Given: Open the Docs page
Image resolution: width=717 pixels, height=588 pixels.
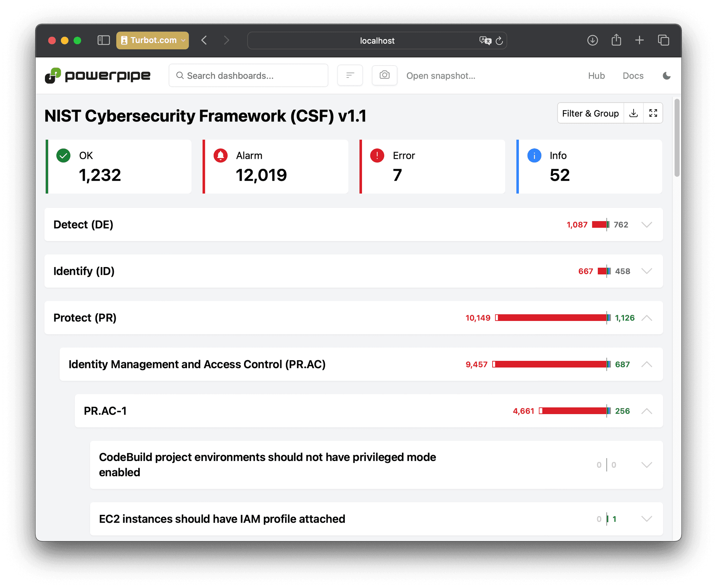Looking at the screenshot, I should [633, 76].
